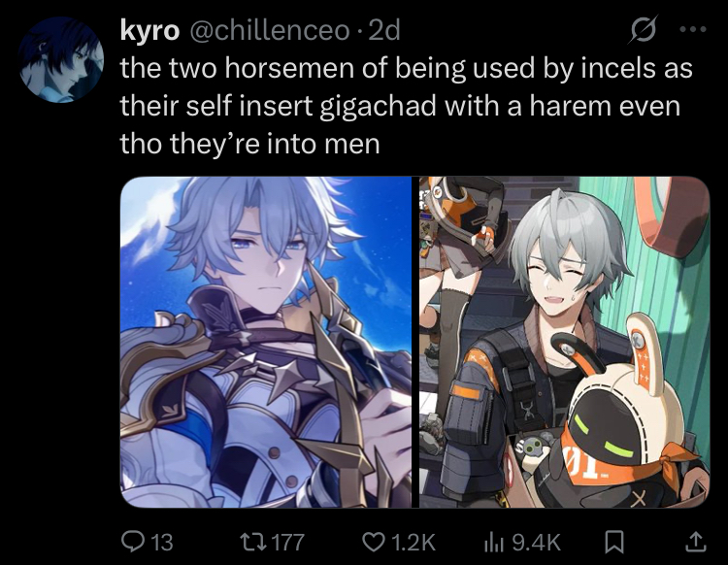
Task: Click the 1.2K likes count
Action: pyautogui.click(x=414, y=542)
